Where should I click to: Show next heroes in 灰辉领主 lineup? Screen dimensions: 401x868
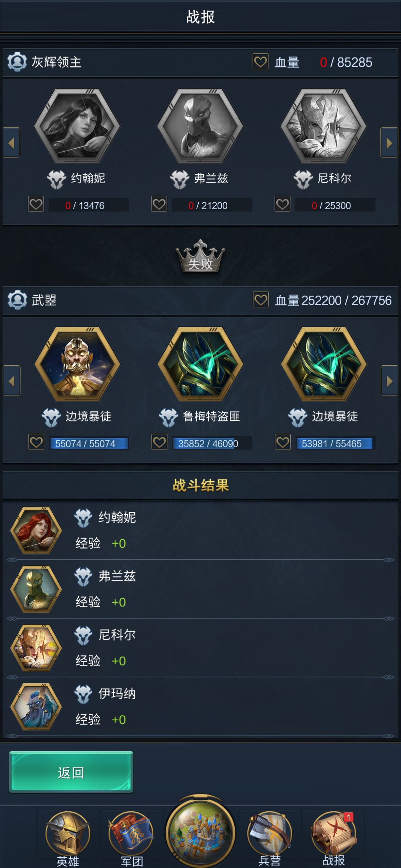(x=389, y=142)
